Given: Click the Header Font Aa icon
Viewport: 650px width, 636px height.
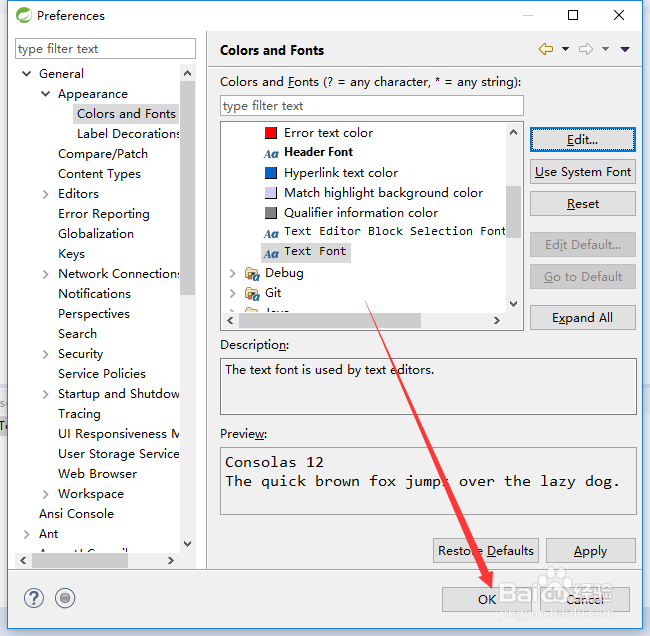Looking at the screenshot, I should 271,154.
